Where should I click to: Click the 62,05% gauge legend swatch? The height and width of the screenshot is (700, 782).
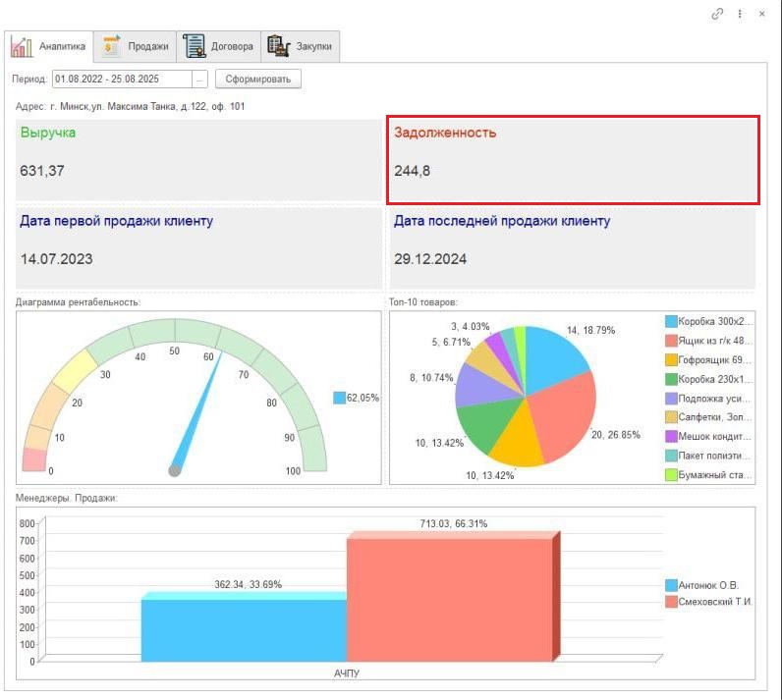pyautogui.click(x=339, y=398)
